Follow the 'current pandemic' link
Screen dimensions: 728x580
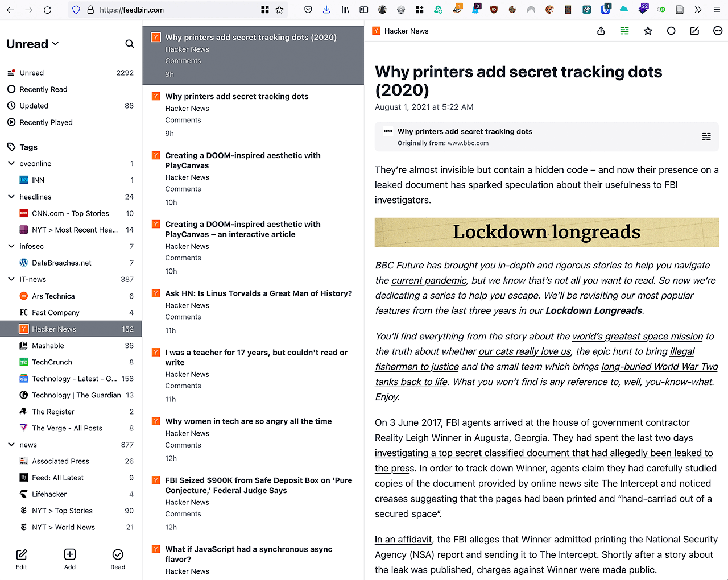click(x=429, y=280)
